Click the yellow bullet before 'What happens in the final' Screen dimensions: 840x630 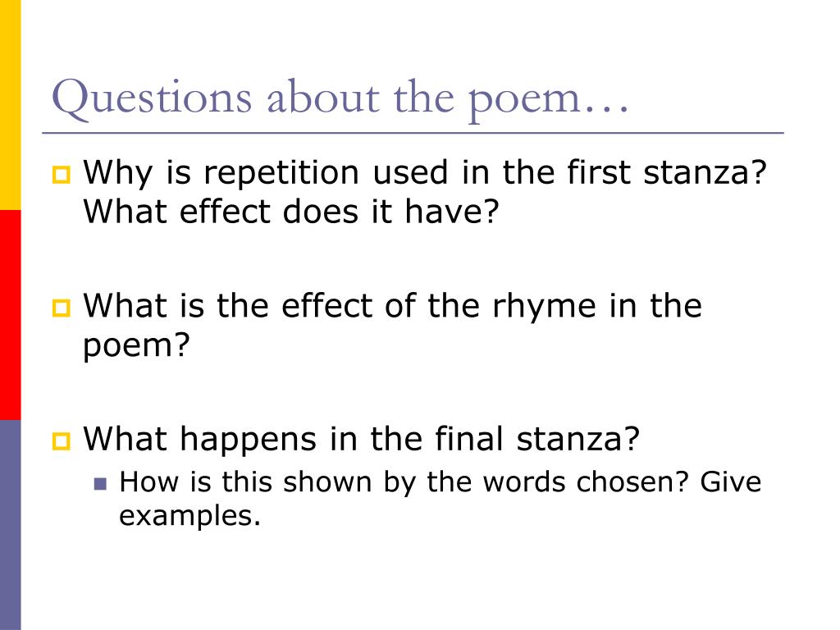pos(61,441)
